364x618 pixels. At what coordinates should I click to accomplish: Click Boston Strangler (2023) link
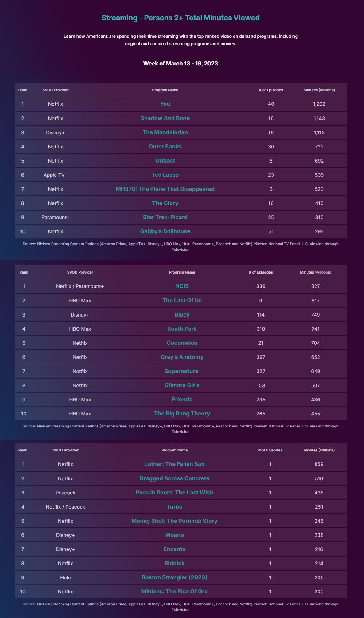click(174, 577)
